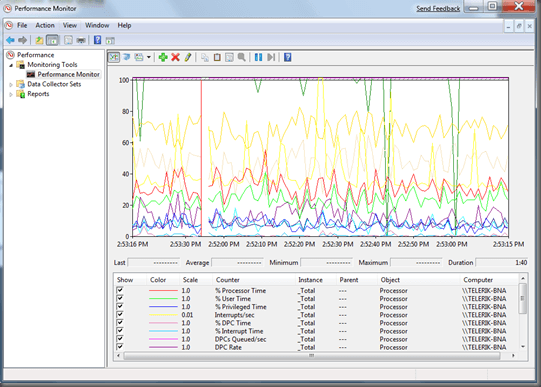Restore the inner MMC child window
The width and height of the screenshot is (541, 387).
point(519,26)
